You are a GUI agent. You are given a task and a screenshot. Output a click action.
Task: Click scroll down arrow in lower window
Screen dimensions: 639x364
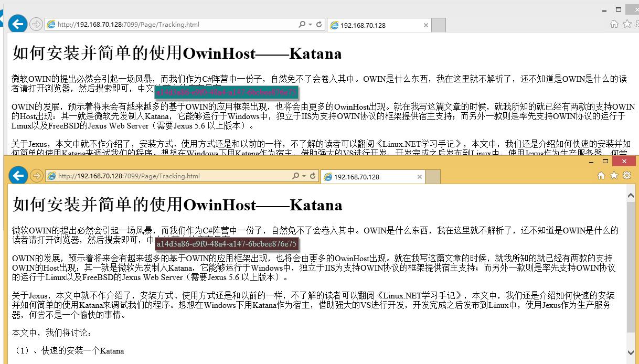coord(631,352)
